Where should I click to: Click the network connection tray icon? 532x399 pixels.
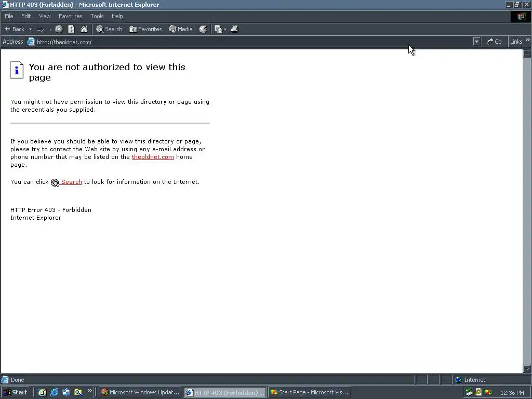click(469, 393)
